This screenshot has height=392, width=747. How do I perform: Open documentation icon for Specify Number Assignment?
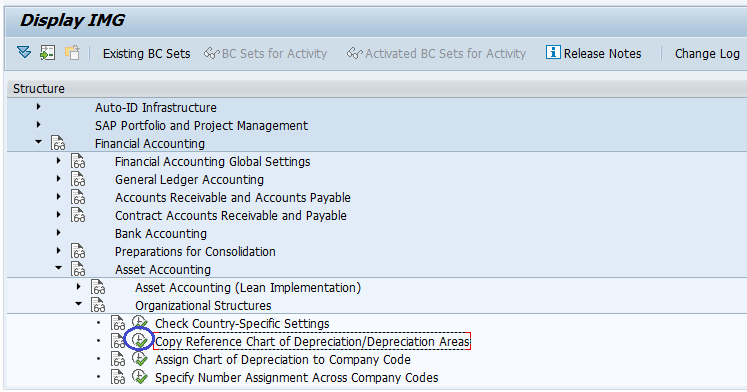[118, 377]
